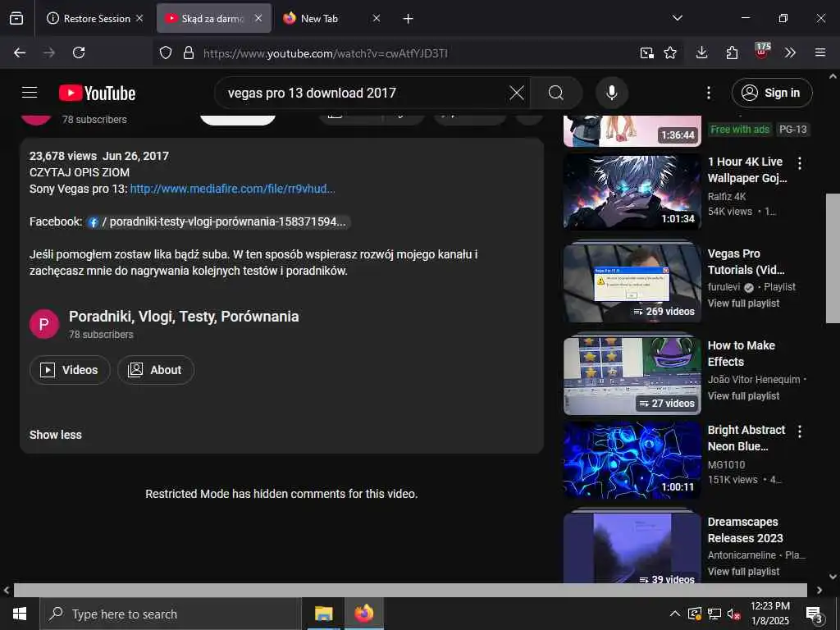Screen dimensions: 840x630
Task: Open options for Bright Abstract Neon Blue
Action: [x=799, y=431]
